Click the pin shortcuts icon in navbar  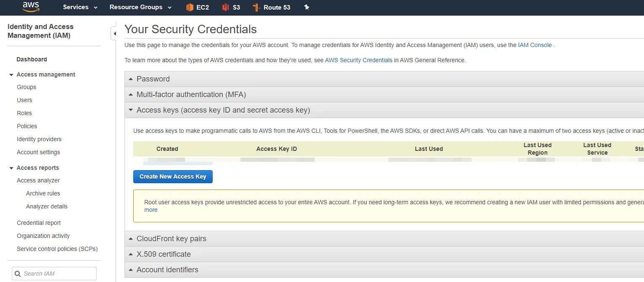pyautogui.click(x=307, y=7)
